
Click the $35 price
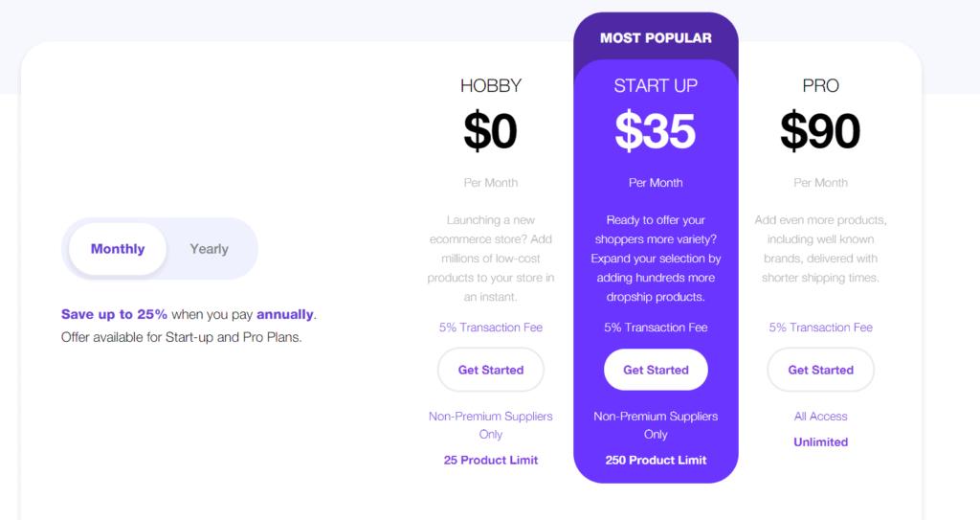[656, 131]
